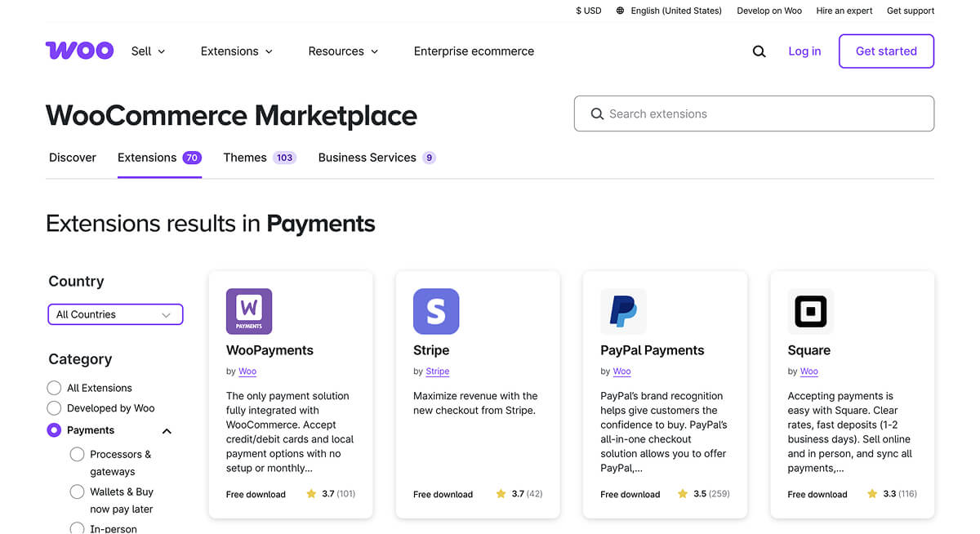Switch to the Discover tab
980x534 pixels.
pos(73,158)
